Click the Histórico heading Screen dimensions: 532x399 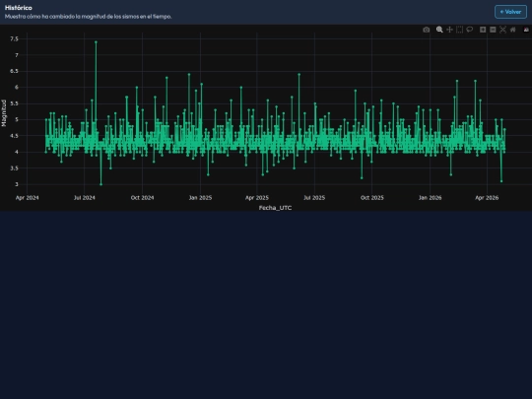coord(19,8)
